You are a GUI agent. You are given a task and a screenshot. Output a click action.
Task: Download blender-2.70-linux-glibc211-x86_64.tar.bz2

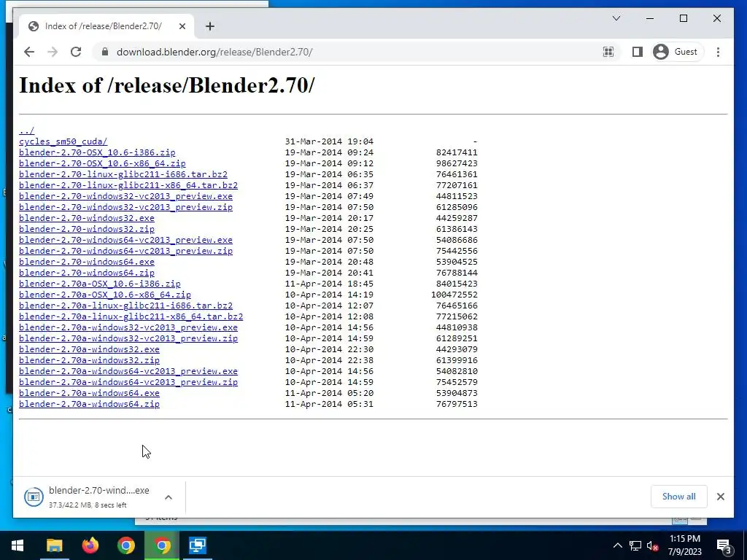pyautogui.click(x=128, y=185)
